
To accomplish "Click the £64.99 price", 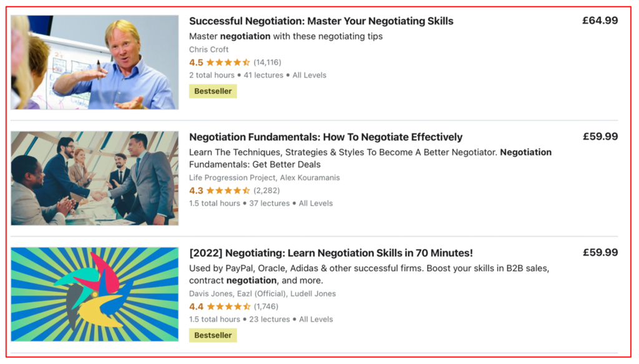I will click(600, 21).
